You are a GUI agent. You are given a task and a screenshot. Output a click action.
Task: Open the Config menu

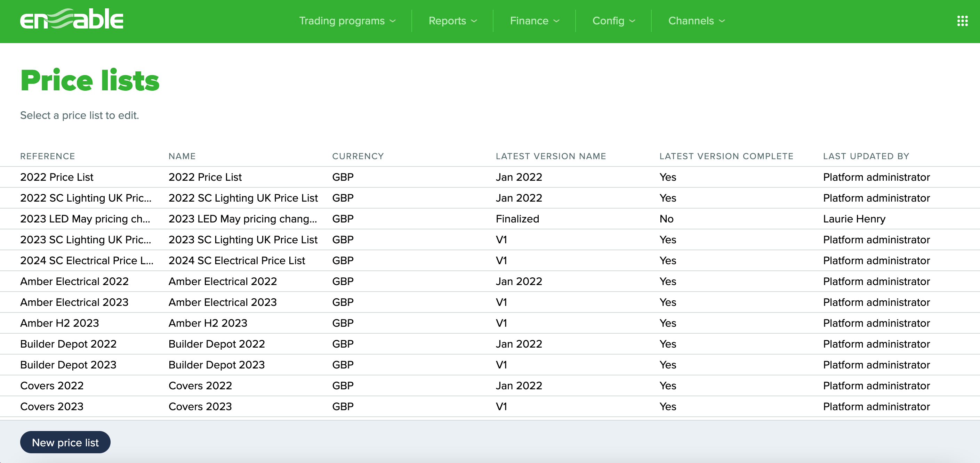pyautogui.click(x=613, y=21)
